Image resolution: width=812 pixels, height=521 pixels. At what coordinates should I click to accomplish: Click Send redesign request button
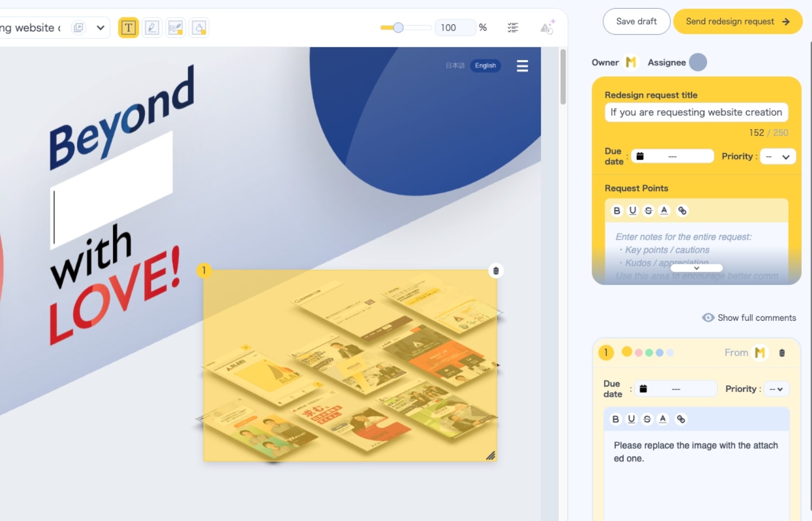pos(738,22)
